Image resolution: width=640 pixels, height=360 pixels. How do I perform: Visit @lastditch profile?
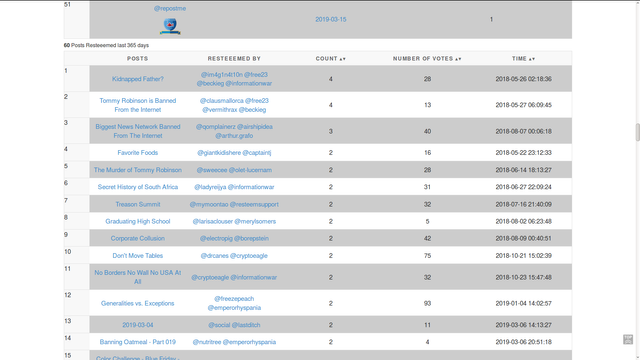click(x=246, y=325)
